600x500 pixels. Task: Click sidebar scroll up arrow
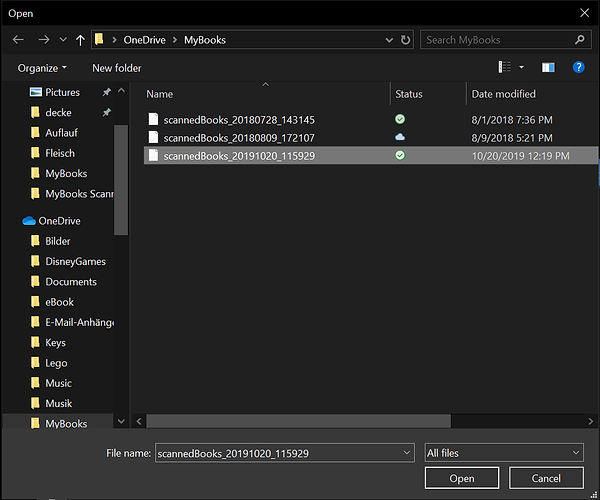(x=121, y=91)
